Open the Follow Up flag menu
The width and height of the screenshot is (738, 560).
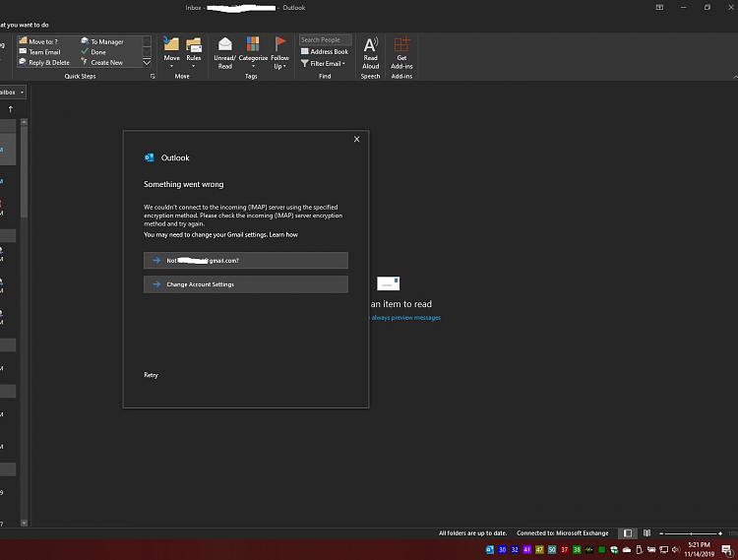click(280, 53)
